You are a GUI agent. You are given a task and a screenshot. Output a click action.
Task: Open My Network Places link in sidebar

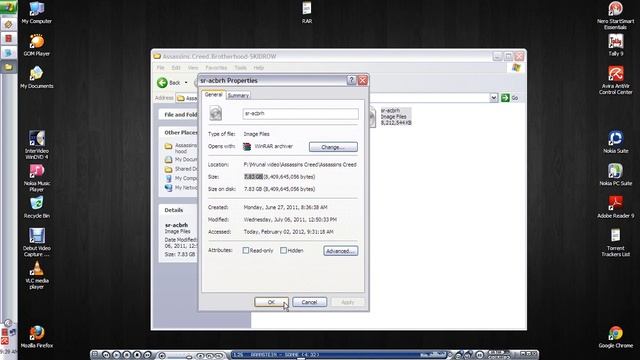coord(181,188)
